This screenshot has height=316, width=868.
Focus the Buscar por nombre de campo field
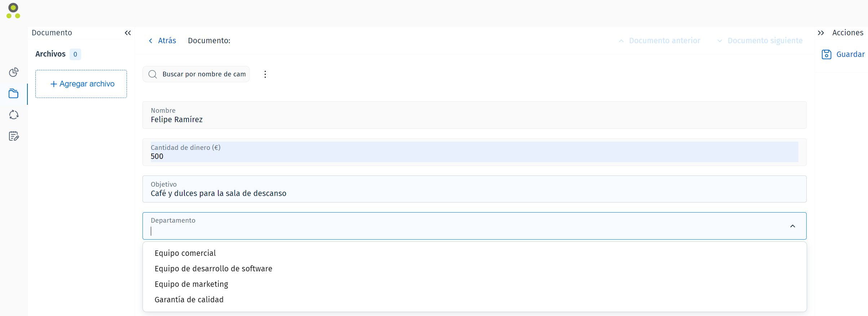pos(196,74)
